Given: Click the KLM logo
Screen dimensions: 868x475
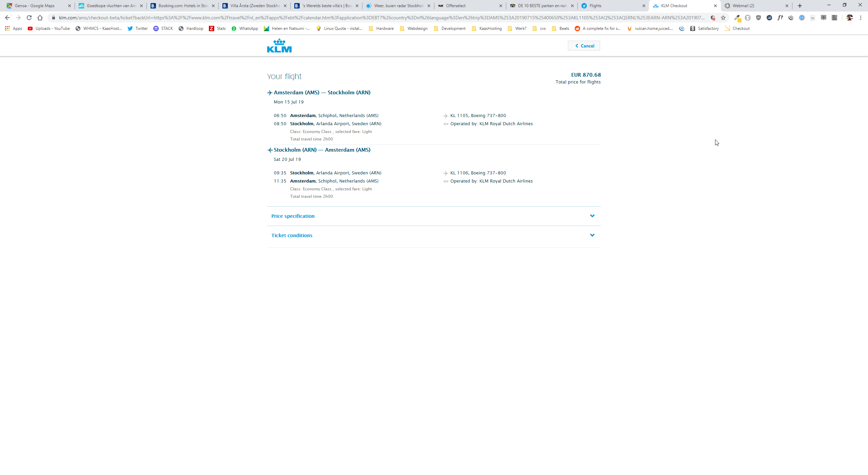Looking at the screenshot, I should point(279,46).
